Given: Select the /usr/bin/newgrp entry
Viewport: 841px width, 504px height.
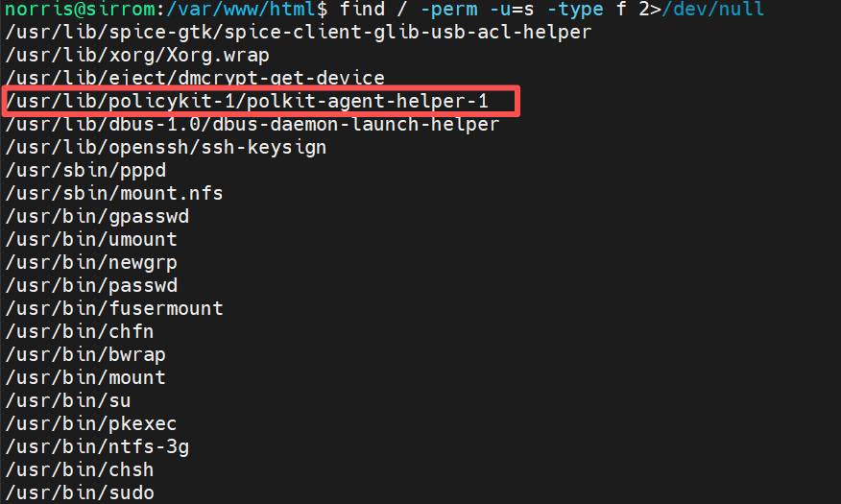Looking at the screenshot, I should 91,262.
